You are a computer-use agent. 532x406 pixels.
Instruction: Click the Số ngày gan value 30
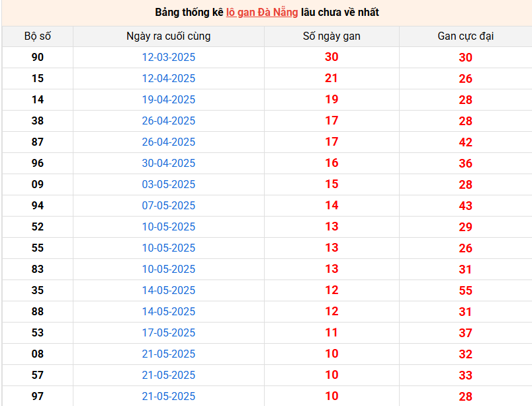(332, 58)
